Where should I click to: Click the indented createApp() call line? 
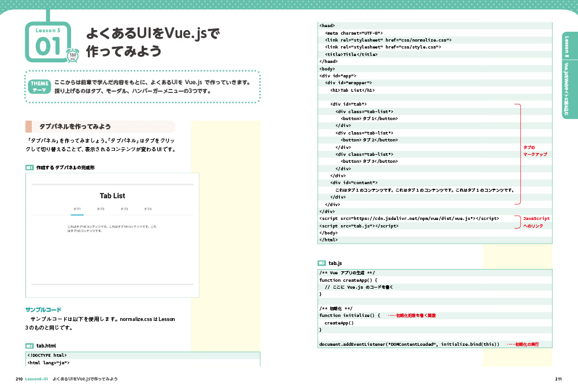coord(339,323)
